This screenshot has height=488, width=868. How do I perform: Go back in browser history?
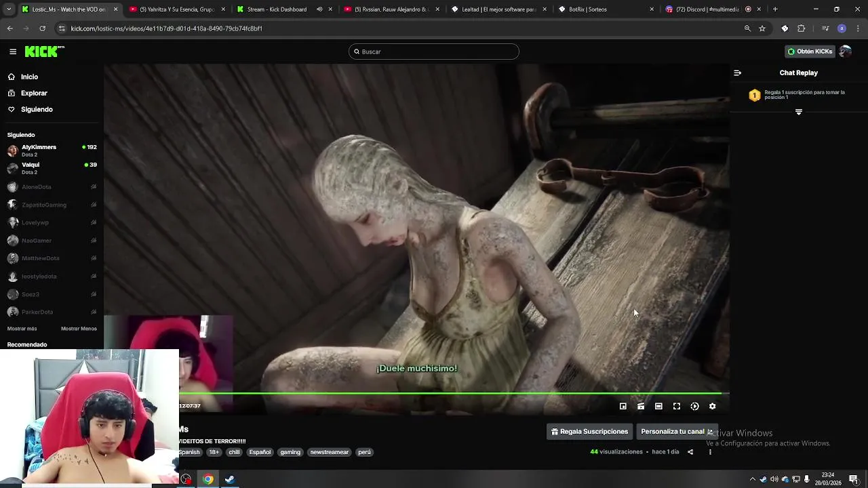[9, 28]
